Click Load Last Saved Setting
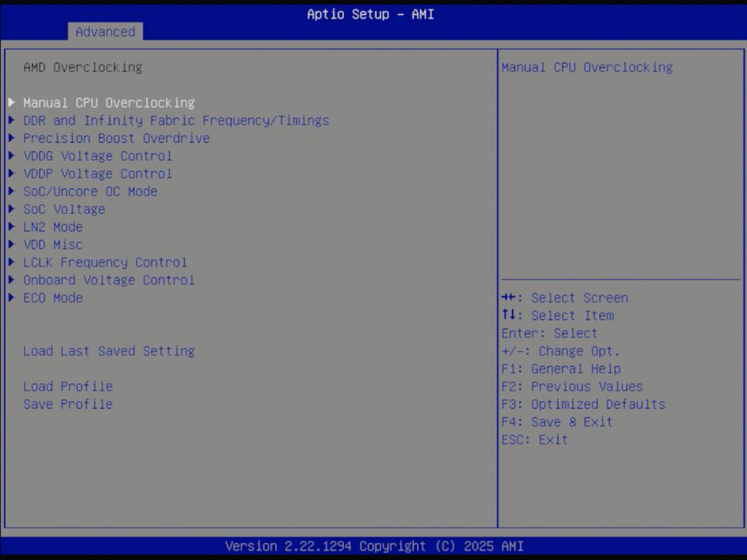 pos(109,351)
